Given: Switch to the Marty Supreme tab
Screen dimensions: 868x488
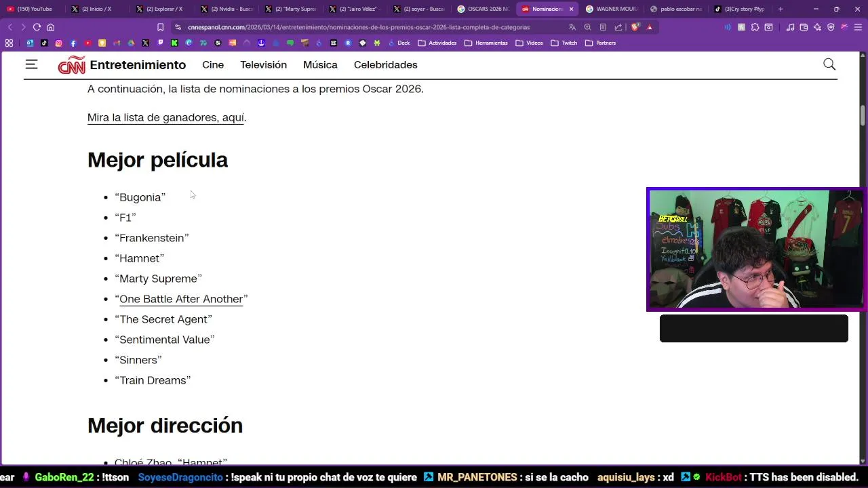Looking at the screenshot, I should pos(290,9).
